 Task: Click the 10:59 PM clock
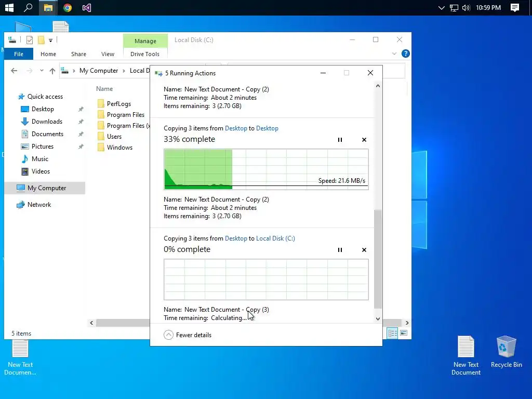(x=488, y=7)
